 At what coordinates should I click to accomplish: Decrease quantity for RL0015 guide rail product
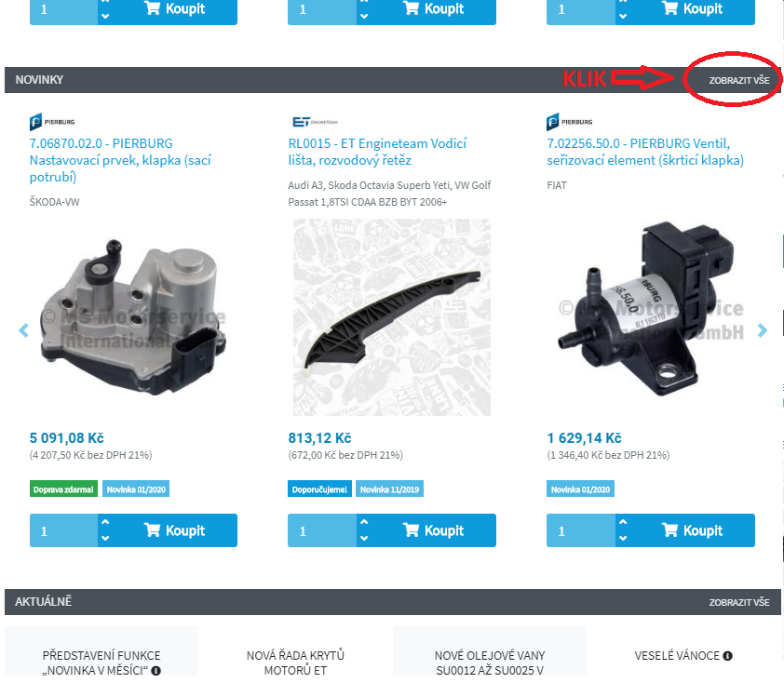click(364, 539)
